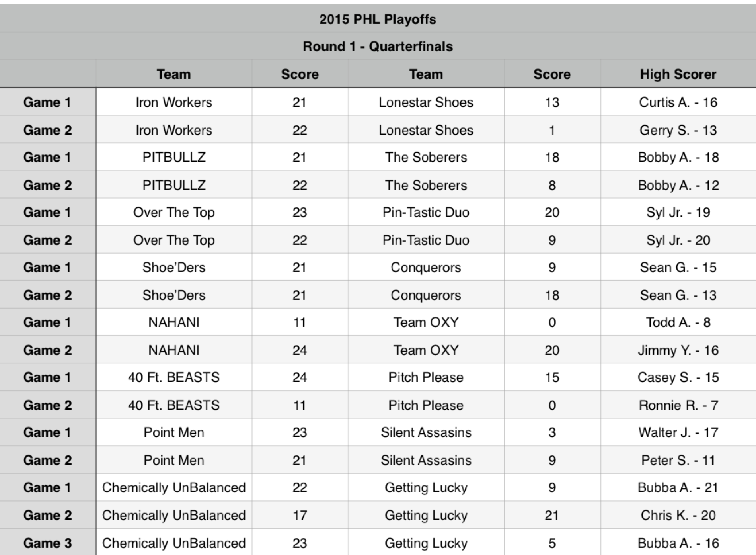Select the "Sean G. - 15" cell
Image resolution: width=756 pixels, height=555 pixels.
(x=678, y=267)
